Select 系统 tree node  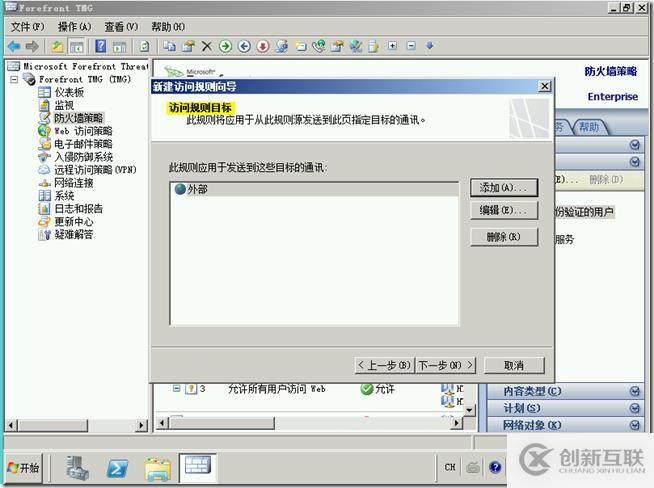coord(64,196)
